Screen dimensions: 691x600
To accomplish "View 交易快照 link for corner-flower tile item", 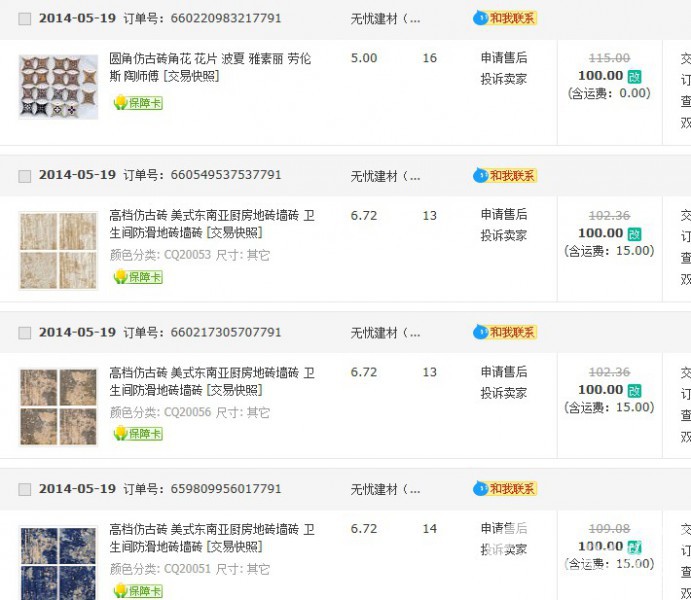I will pos(191,76).
